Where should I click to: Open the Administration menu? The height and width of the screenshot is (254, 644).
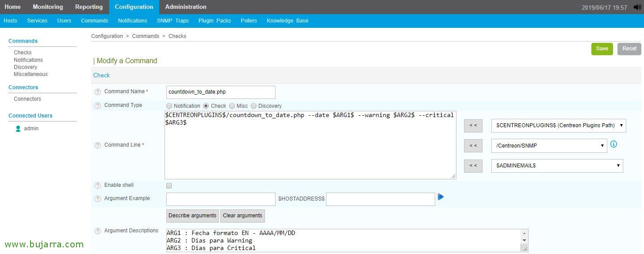(x=186, y=7)
